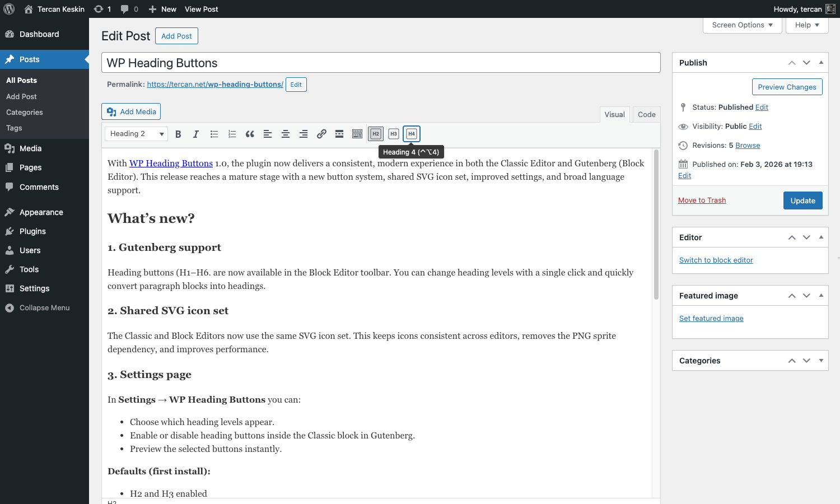Go to Tags submenu under Posts
This screenshot has height=504, width=840.
point(14,128)
